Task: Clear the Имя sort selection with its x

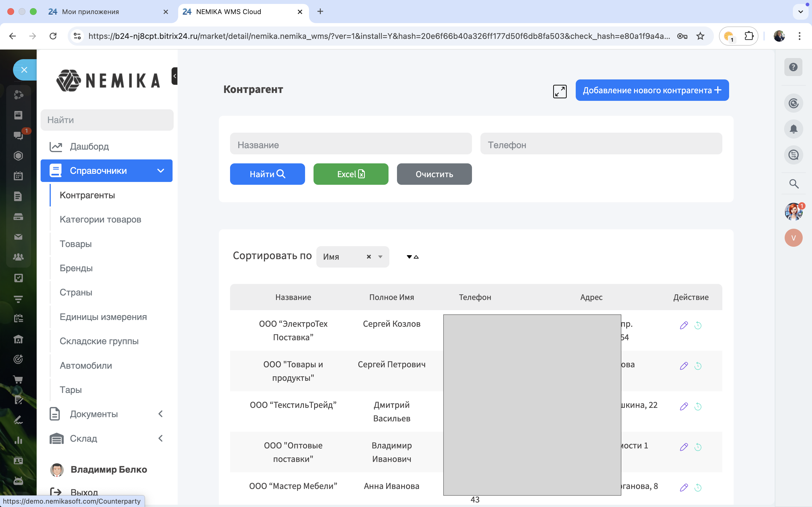Action: (x=369, y=257)
